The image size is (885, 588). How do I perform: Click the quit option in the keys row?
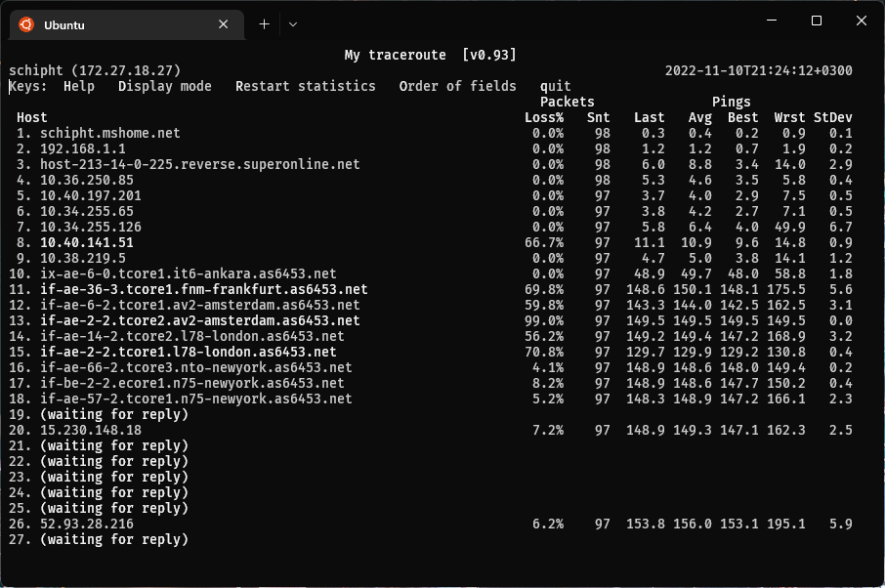pos(556,86)
